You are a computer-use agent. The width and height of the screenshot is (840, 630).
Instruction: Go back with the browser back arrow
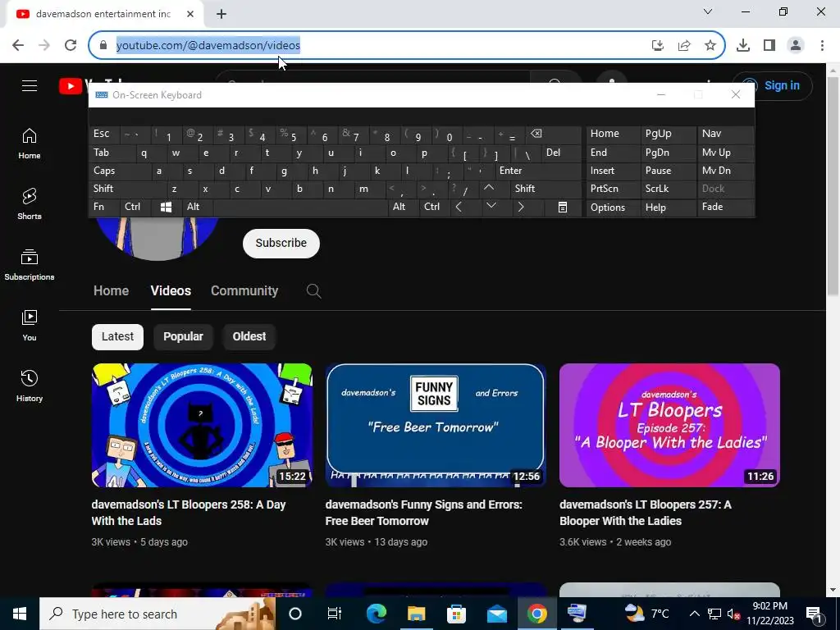point(18,45)
